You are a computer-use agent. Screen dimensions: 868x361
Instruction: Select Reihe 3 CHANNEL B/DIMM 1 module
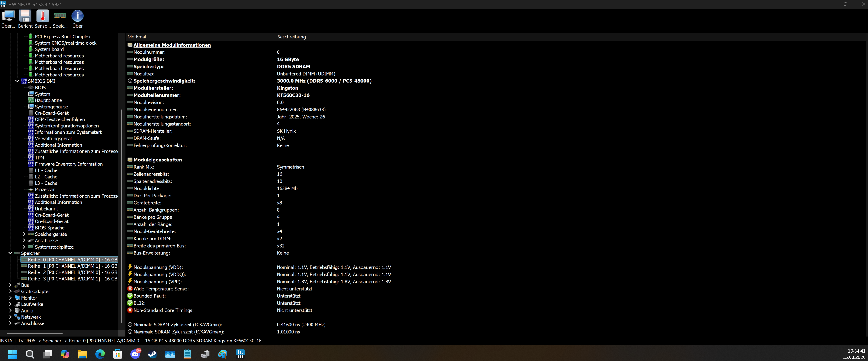(72, 279)
